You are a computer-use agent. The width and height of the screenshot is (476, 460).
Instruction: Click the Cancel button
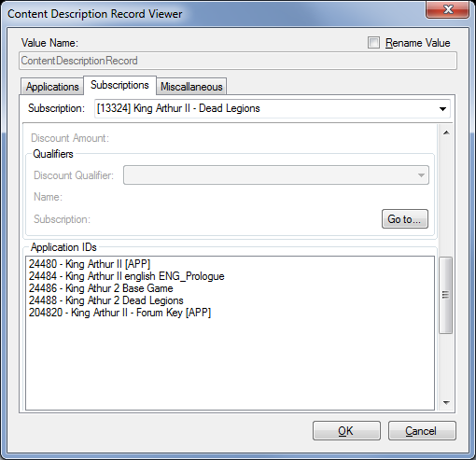coord(422,431)
